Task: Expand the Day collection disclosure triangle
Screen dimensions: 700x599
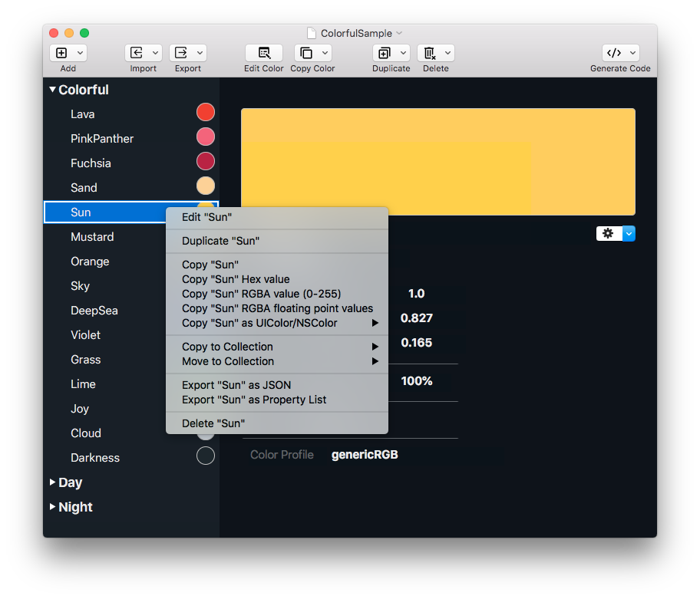Action: (54, 482)
